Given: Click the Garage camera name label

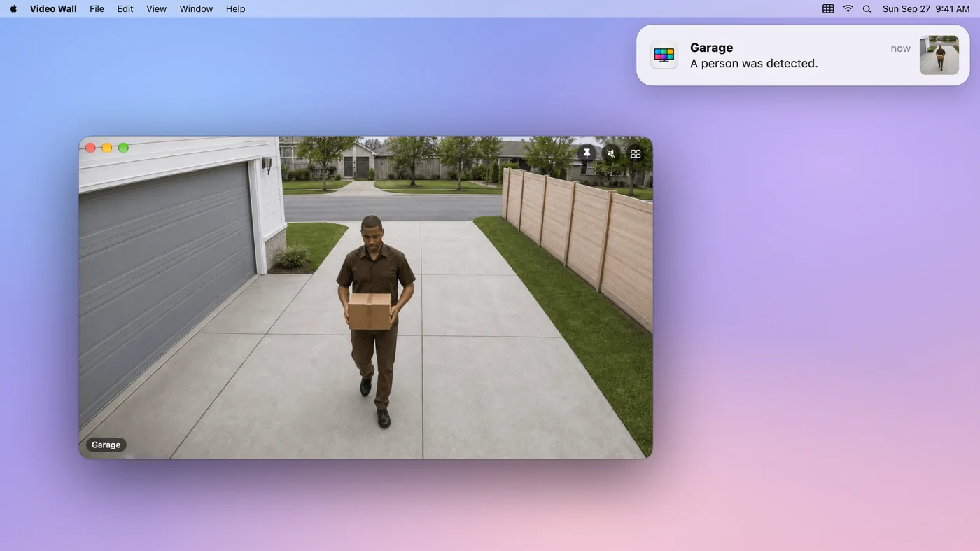Looking at the screenshot, I should (106, 445).
